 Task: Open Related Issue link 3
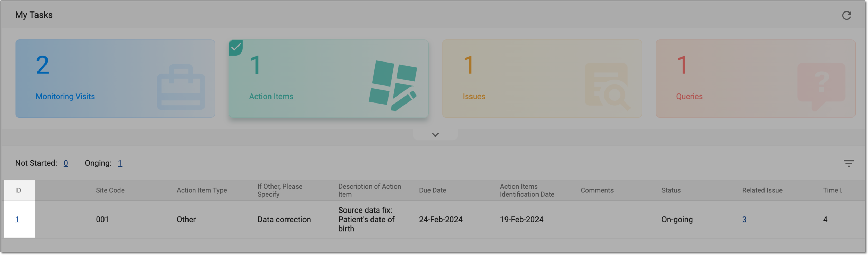point(744,220)
